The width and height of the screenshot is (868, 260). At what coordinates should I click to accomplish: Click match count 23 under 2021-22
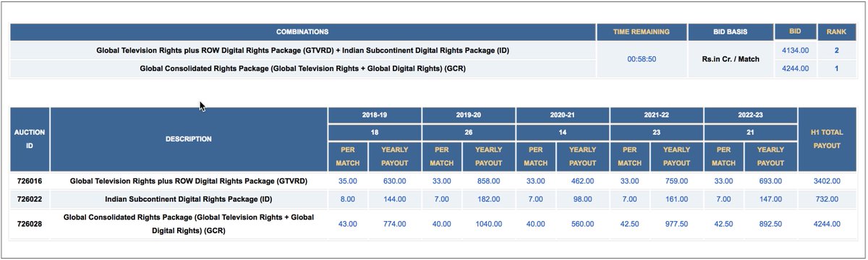click(657, 132)
